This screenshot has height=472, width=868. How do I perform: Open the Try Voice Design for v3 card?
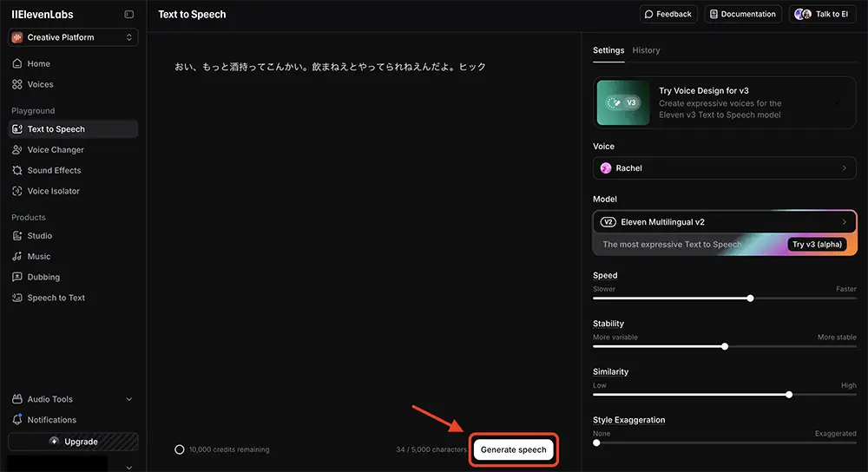[x=724, y=103]
